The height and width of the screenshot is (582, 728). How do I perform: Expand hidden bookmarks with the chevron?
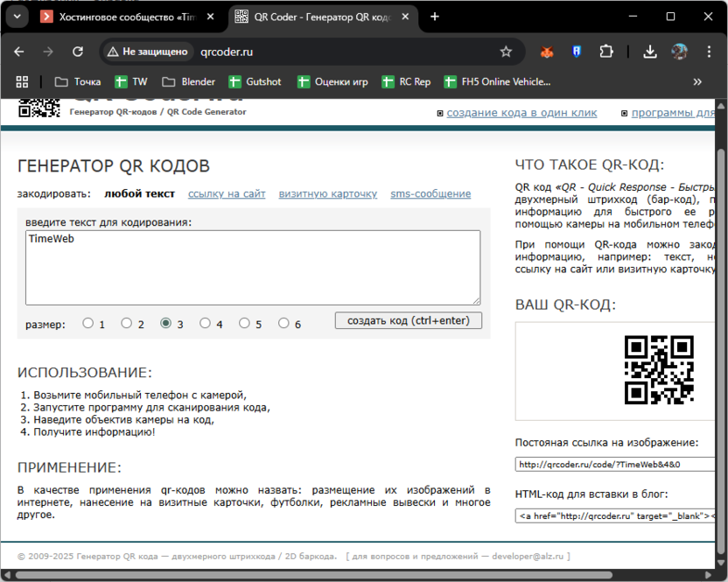[x=697, y=81]
